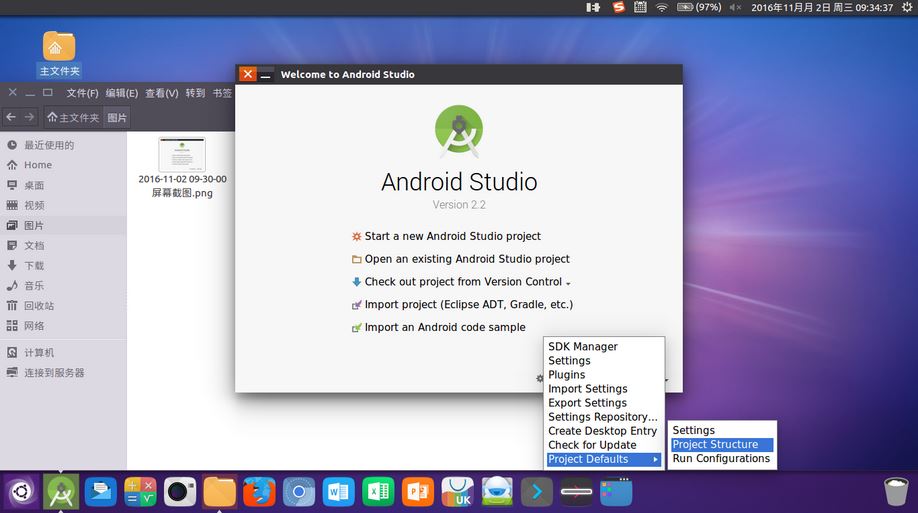Open the mail app in the dock
Screen dimensions: 918x513
(101, 492)
